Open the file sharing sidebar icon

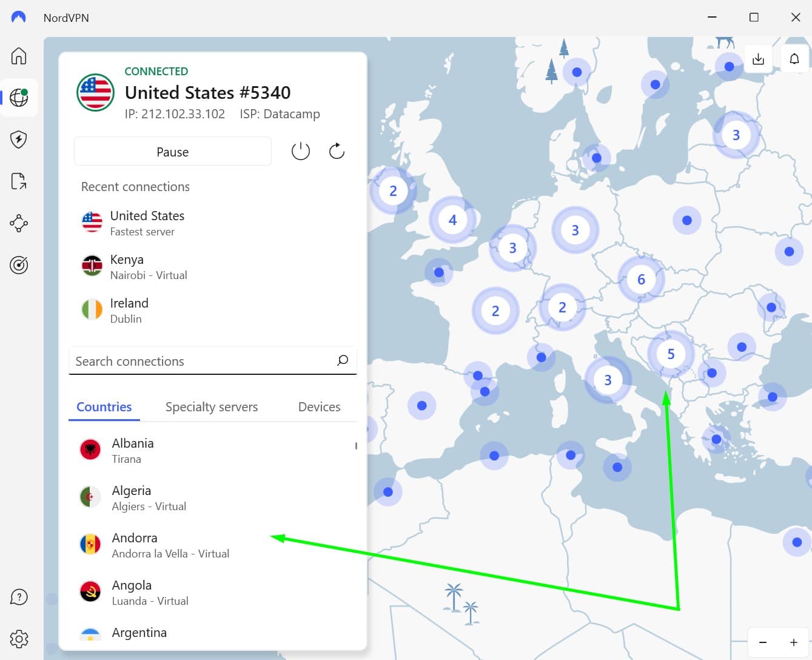[19, 181]
